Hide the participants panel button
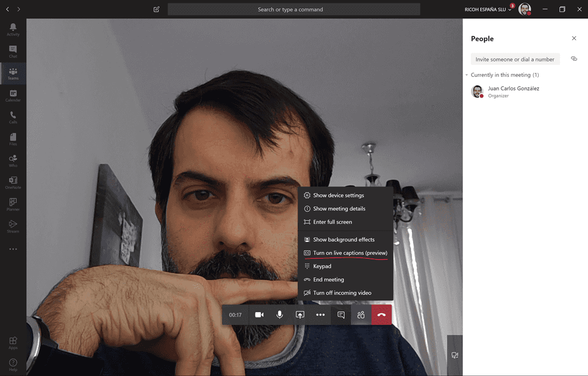 (361, 315)
